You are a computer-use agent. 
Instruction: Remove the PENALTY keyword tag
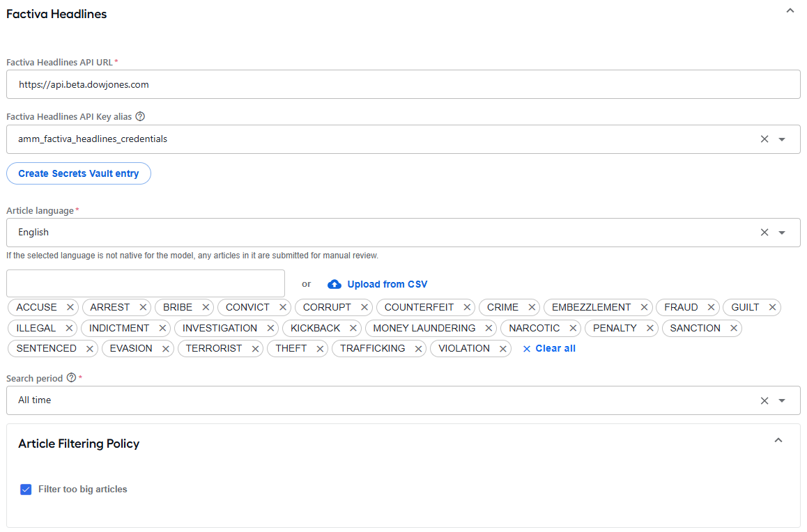[650, 328]
